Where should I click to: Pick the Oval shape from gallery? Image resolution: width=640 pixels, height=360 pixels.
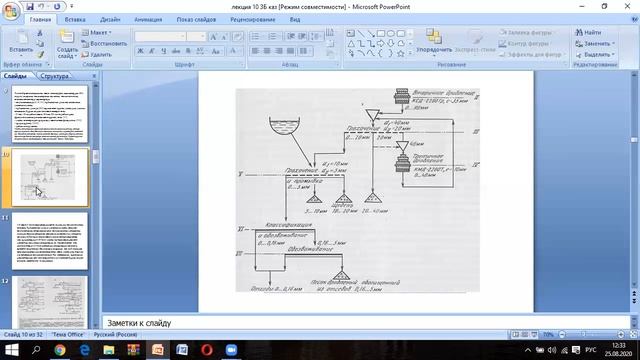391,33
